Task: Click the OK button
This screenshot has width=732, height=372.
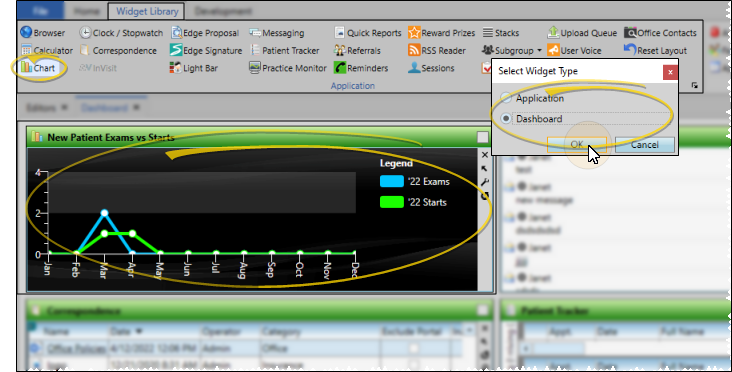Action: pos(577,145)
